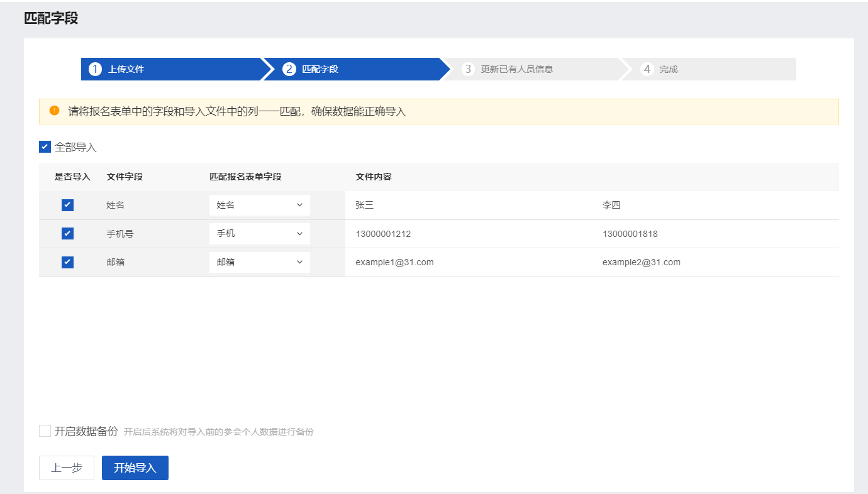Click the 文件内容 column header
This screenshot has width=868, height=494.
point(374,177)
